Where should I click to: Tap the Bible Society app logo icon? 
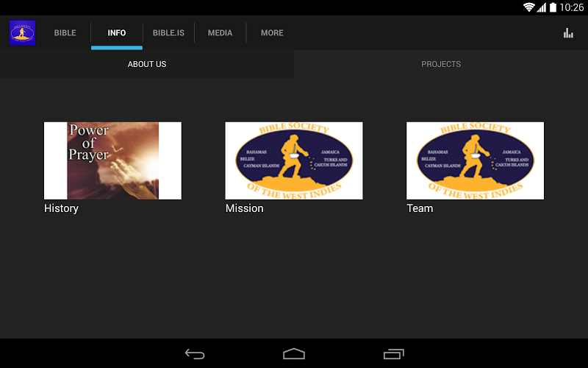click(x=22, y=32)
